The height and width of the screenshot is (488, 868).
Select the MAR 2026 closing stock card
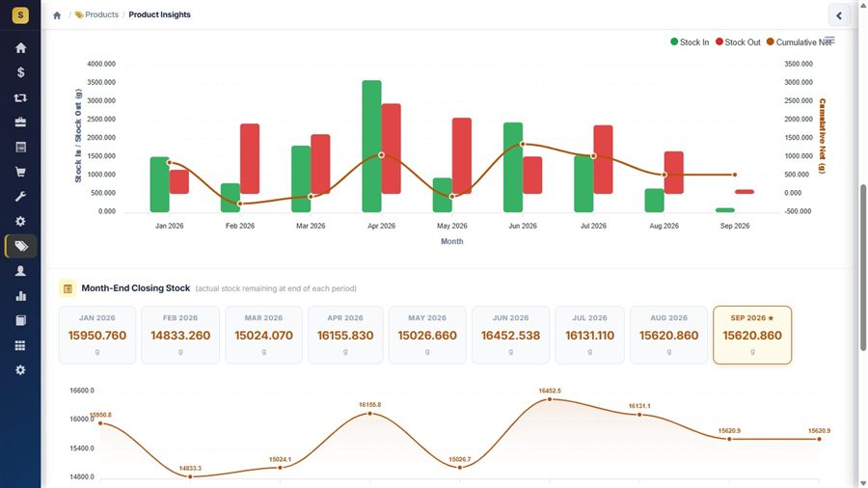(x=263, y=335)
